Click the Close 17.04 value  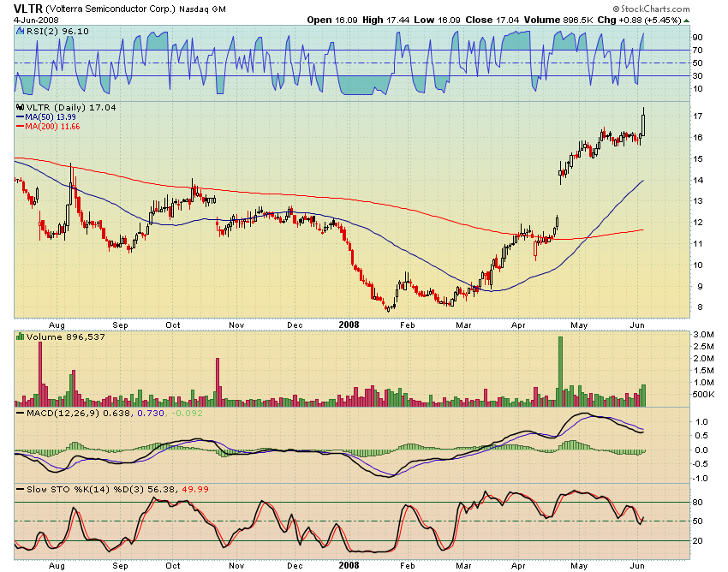pos(492,20)
